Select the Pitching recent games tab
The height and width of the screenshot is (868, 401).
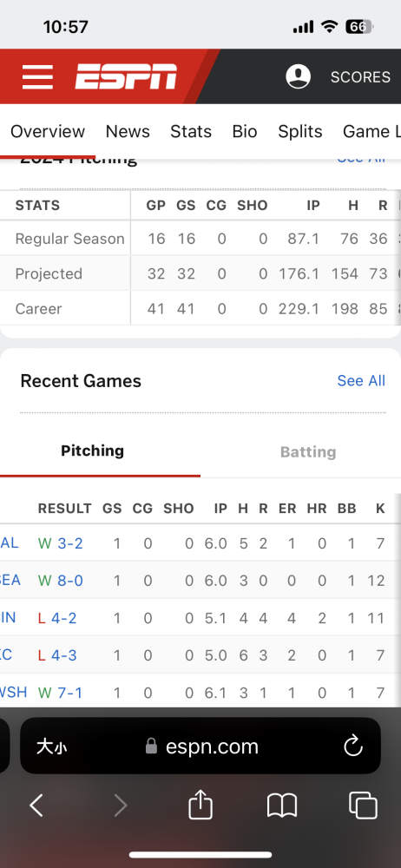point(93,450)
